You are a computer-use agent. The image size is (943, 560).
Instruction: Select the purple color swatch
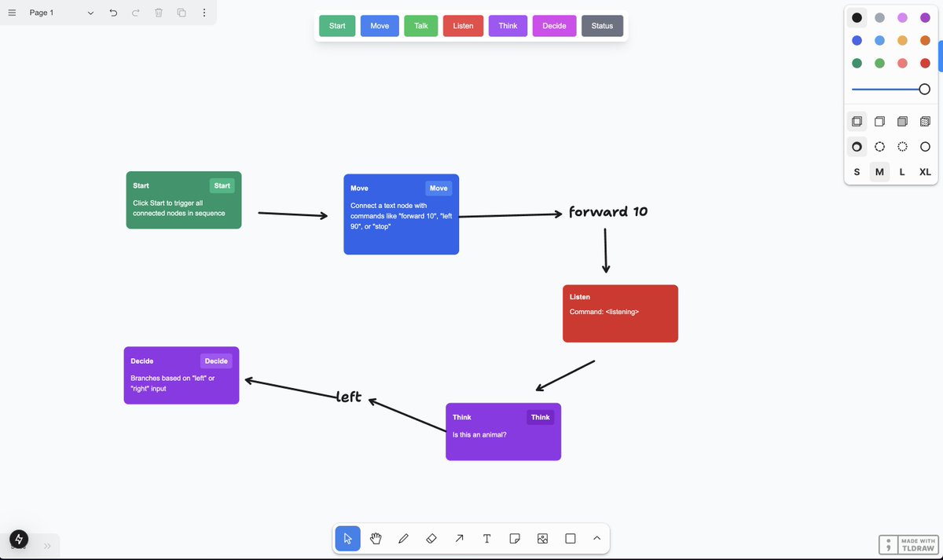coord(925,17)
